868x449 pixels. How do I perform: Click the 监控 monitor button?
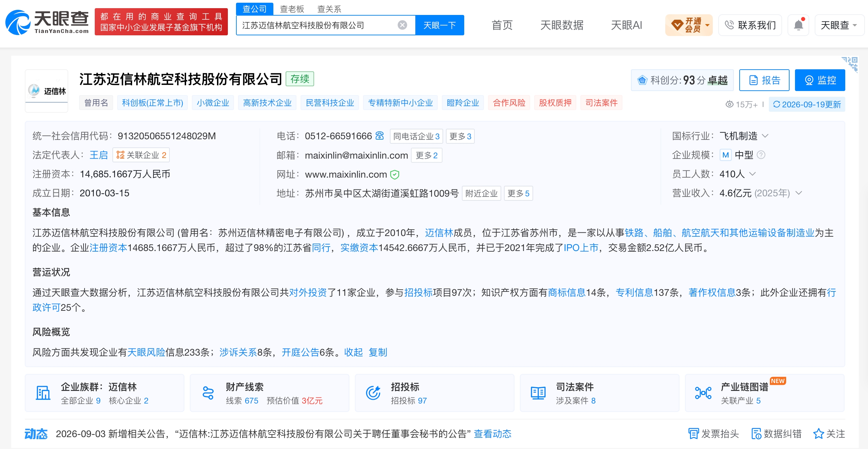pos(820,80)
